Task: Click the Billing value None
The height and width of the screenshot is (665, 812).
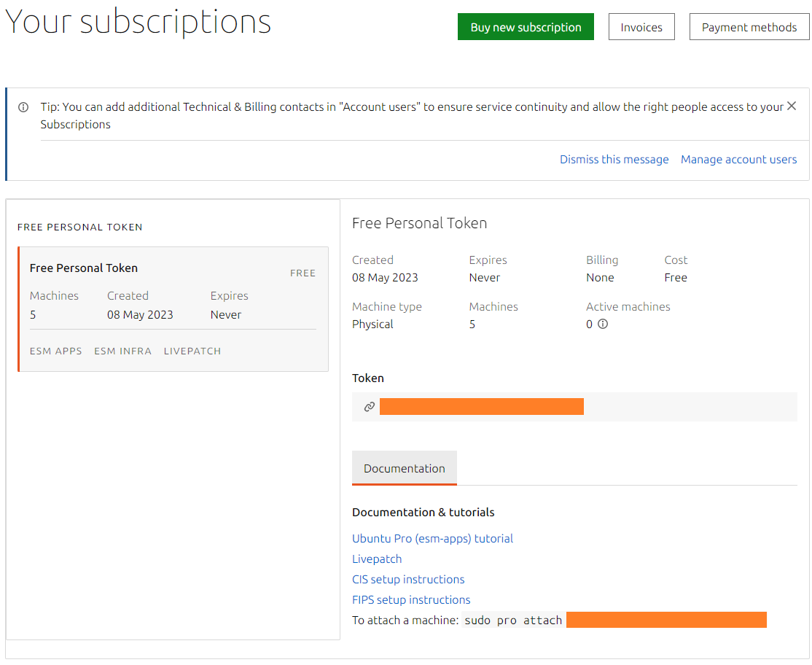Action: click(600, 278)
